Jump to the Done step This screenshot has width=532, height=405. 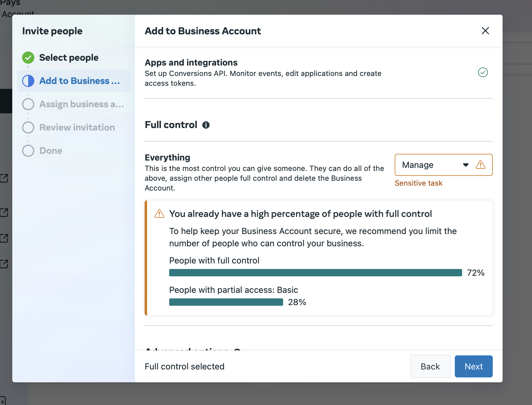[51, 151]
